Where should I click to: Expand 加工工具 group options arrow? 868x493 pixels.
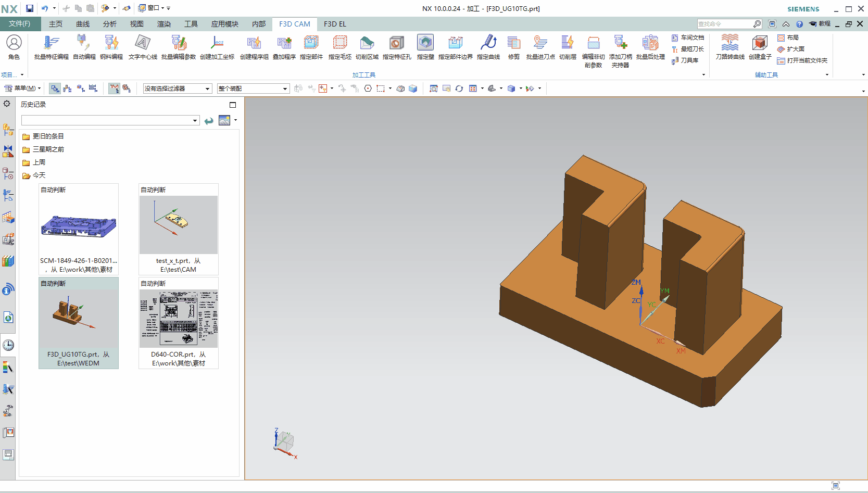pos(703,75)
